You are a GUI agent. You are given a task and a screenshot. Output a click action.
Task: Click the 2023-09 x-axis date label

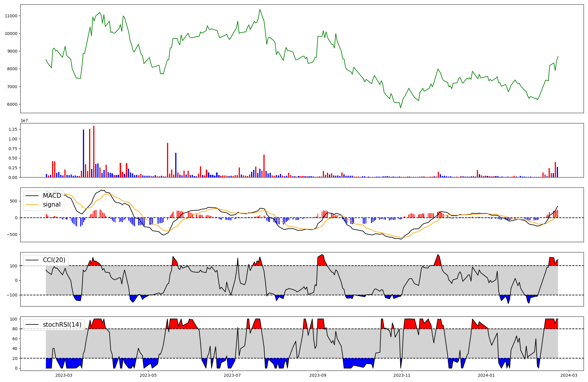coord(318,375)
